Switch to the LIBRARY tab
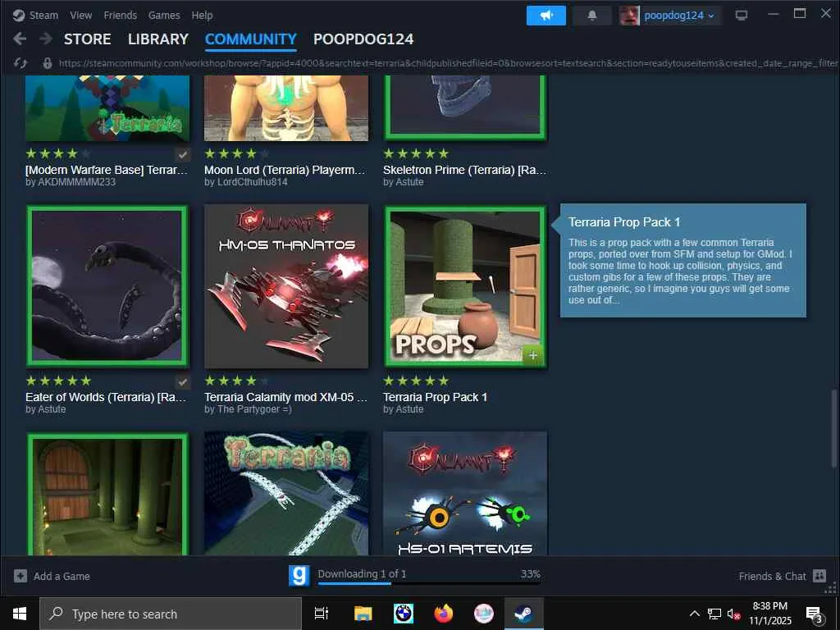 click(x=158, y=39)
